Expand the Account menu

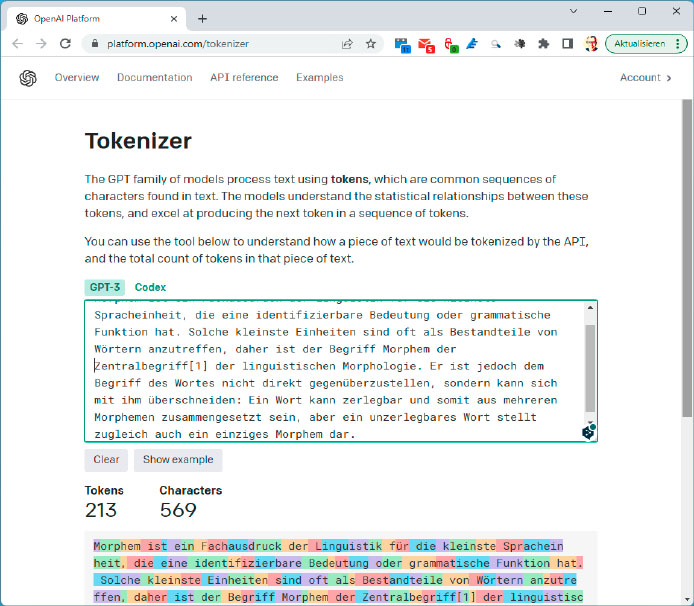tap(646, 78)
